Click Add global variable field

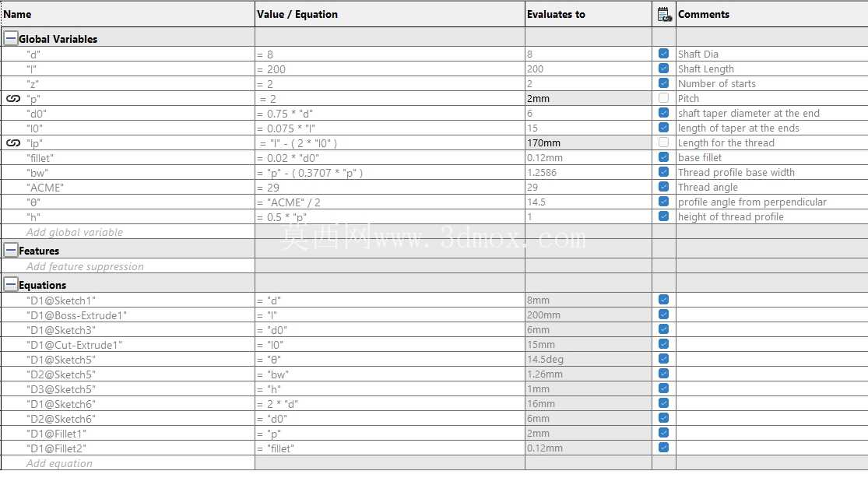74,232
